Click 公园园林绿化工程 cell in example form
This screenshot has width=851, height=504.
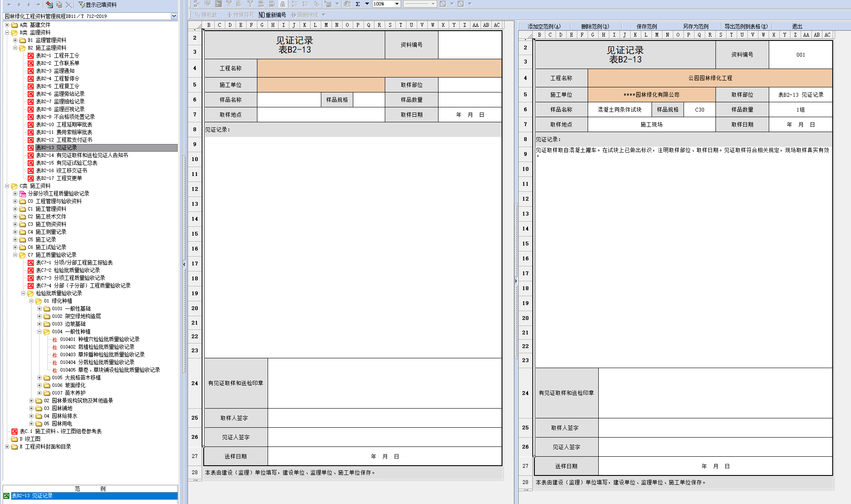pos(710,78)
